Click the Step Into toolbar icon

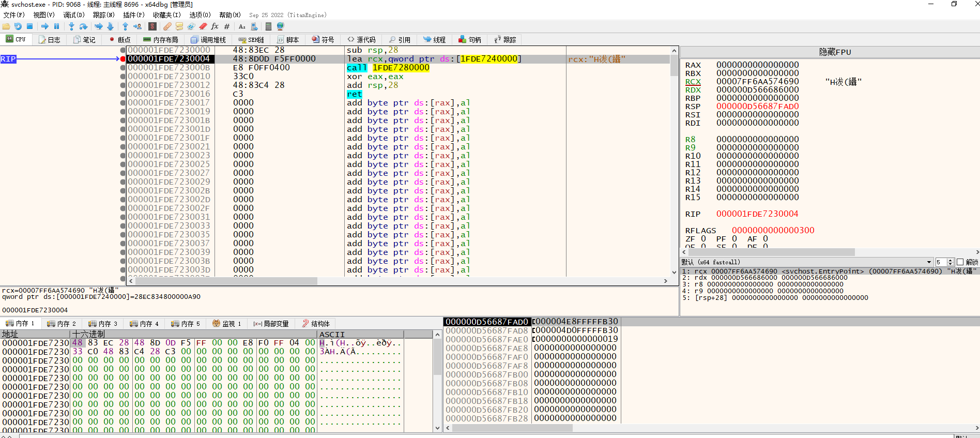[71, 26]
